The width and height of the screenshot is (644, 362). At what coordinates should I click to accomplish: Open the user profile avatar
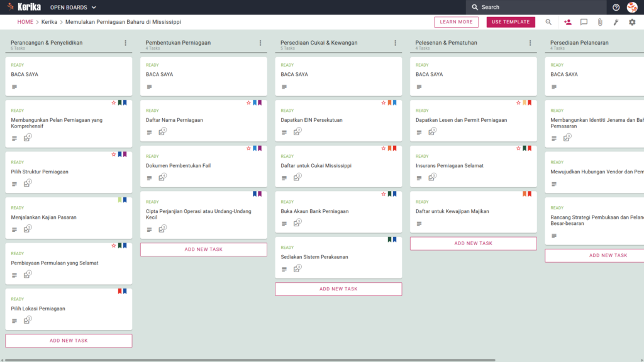[632, 7]
